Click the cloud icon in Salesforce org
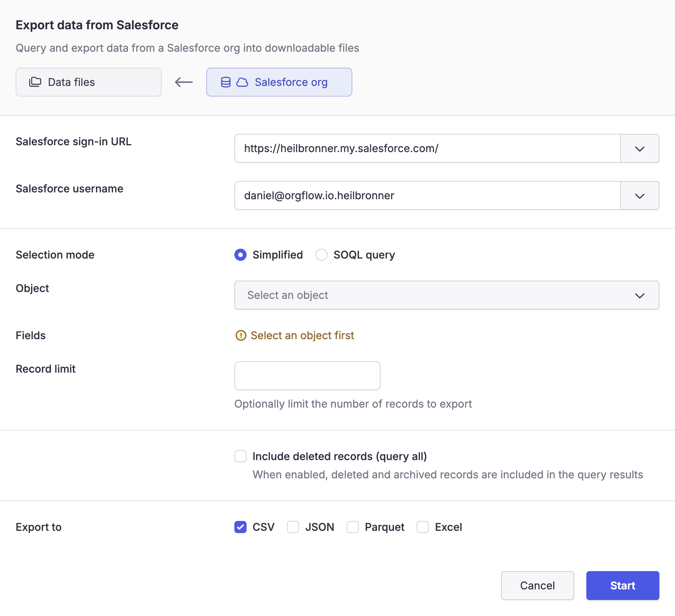This screenshot has width=675, height=616. pos(242,82)
